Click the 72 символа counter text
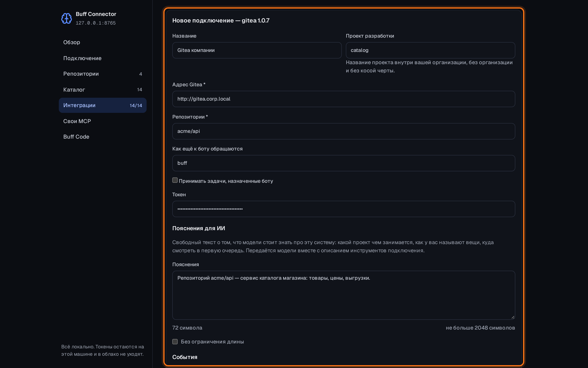Image resolution: width=588 pixels, height=368 pixels. click(x=187, y=328)
